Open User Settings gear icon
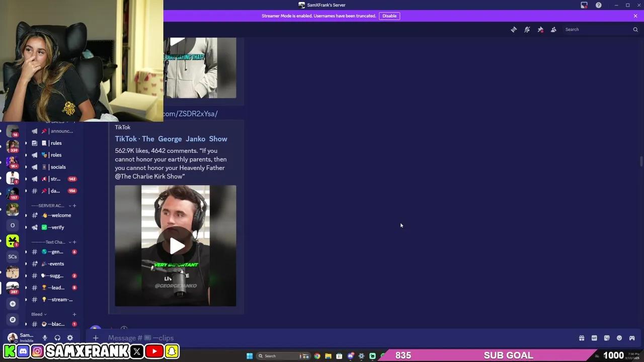The width and height of the screenshot is (644, 362). pyautogui.click(x=70, y=338)
